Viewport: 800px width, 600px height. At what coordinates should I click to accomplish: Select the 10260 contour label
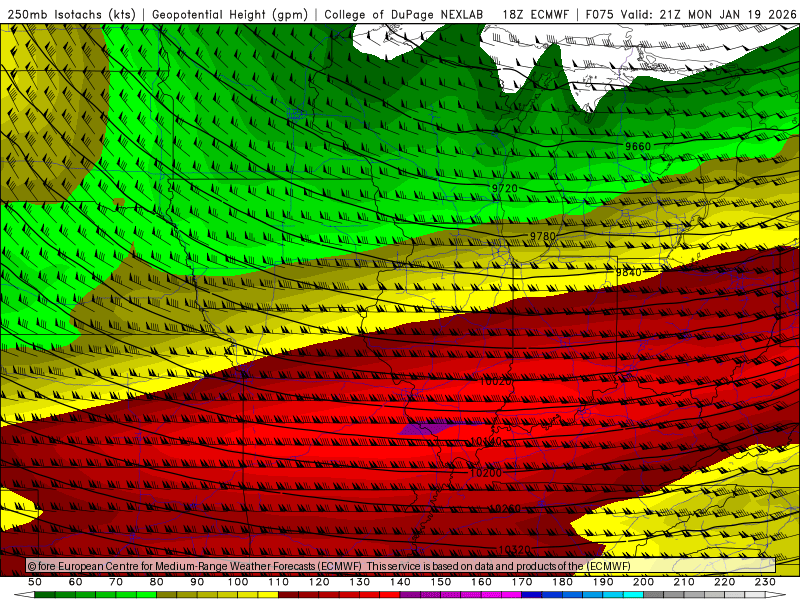point(505,509)
